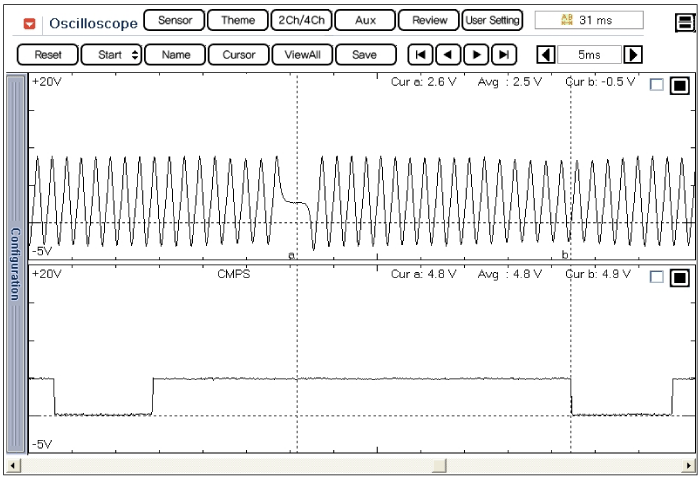700x480 pixels.
Task: Click the window layout icon in top-right corner
Action: (685, 22)
